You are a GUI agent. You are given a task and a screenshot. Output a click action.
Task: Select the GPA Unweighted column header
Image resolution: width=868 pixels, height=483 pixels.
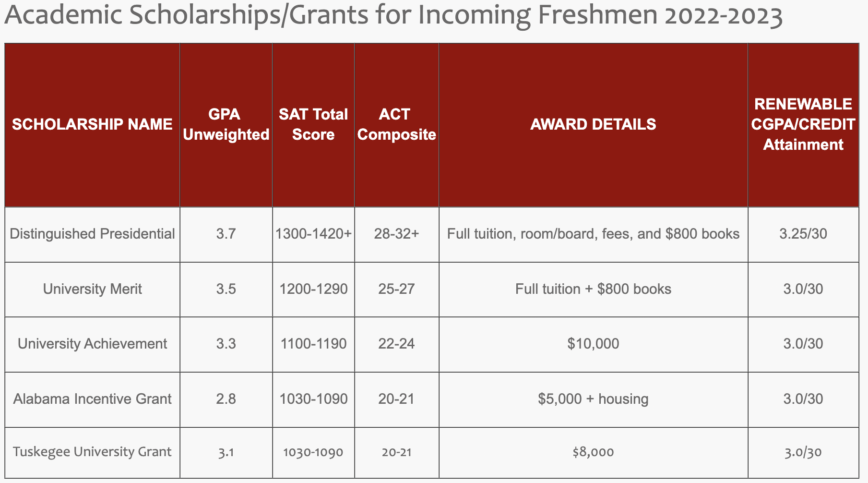[226, 124]
